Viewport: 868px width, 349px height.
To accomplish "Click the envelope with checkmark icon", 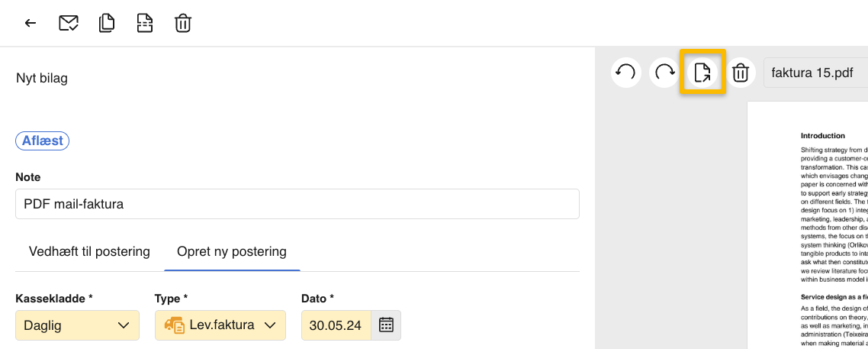I will 69,23.
